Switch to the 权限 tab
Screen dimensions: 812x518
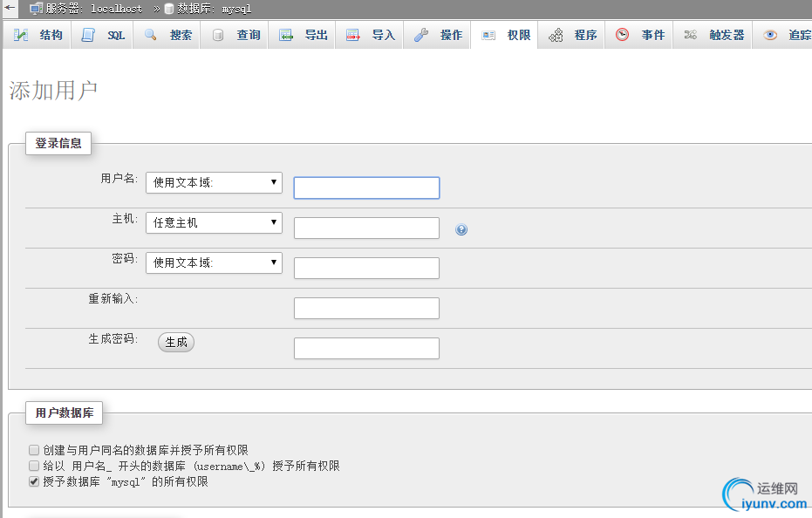[x=518, y=35]
